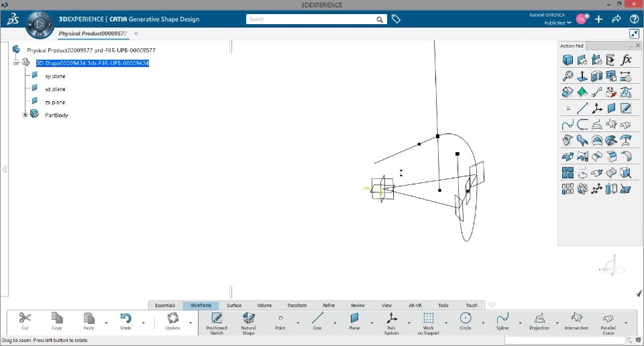Open dropdown arrow next to Spline tool
The image size is (644, 346).
520,323
